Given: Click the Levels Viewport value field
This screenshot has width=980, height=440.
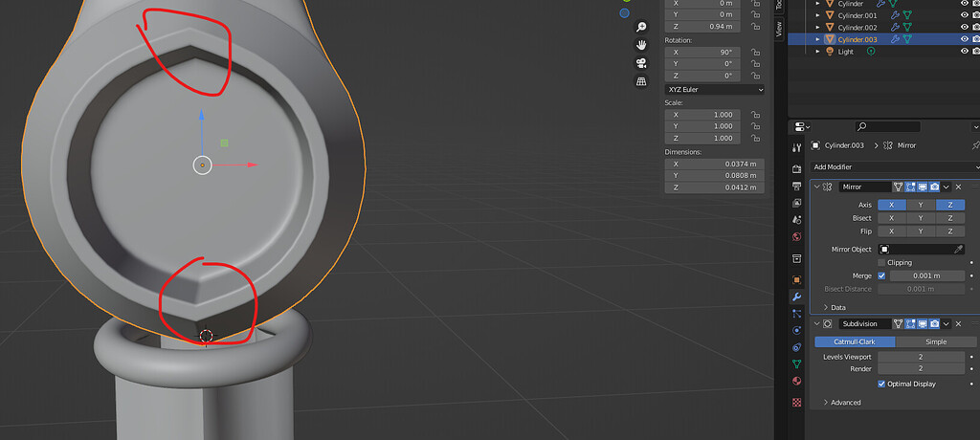Looking at the screenshot, I should (x=922, y=357).
